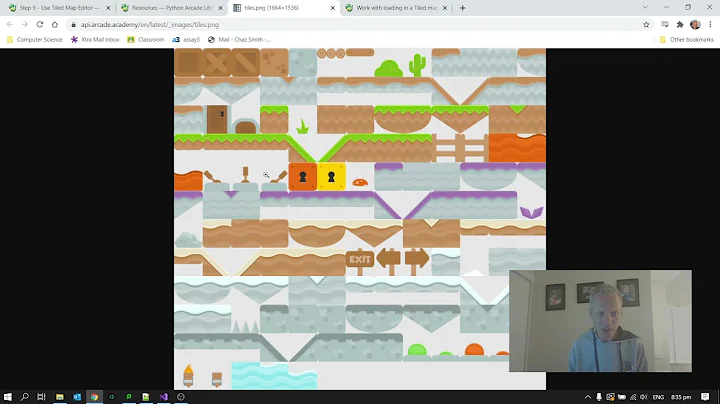Click the microphone tray icon
The height and width of the screenshot is (404, 720).
click(599, 397)
